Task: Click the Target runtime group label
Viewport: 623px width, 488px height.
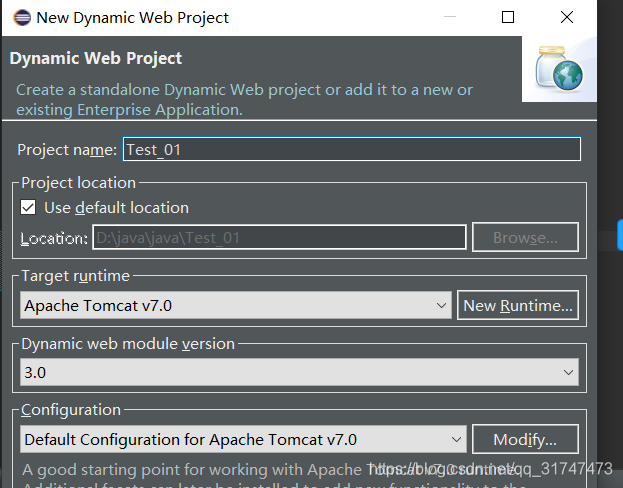Action: coord(75,276)
